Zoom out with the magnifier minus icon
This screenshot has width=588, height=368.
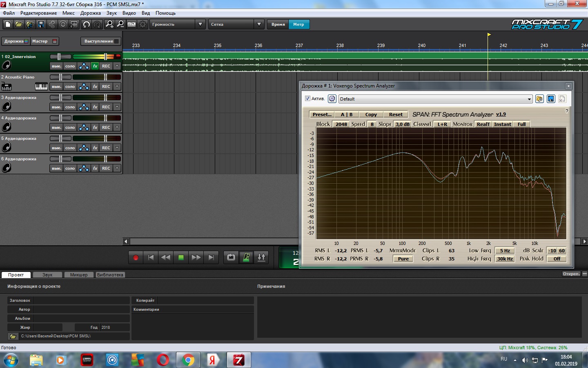coord(120,25)
